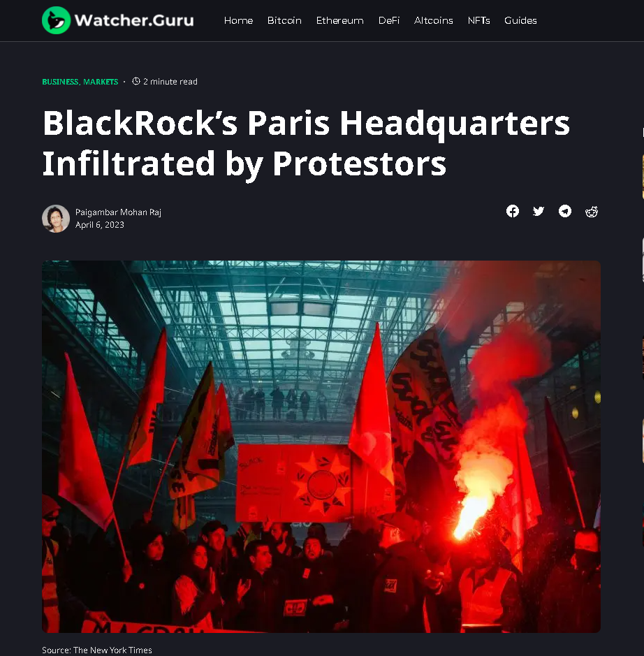Click the clock icon beside reading time
This screenshot has width=644, height=656.
point(136,81)
